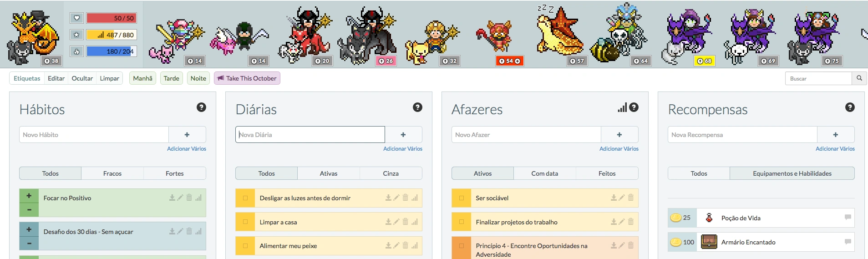Add new habit with plus button
This screenshot has width=868, height=259.
point(187,135)
